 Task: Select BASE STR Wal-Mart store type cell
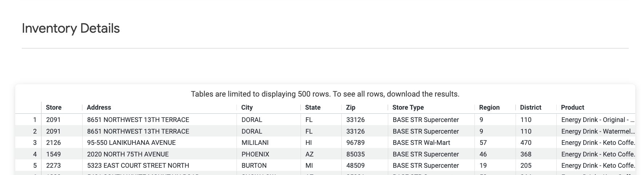421,143
